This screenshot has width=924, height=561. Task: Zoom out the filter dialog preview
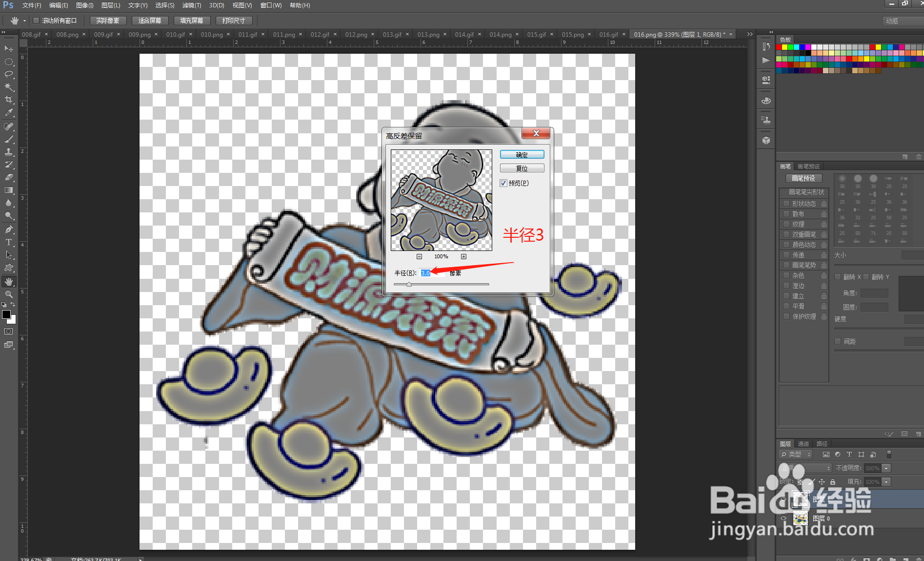point(419,256)
